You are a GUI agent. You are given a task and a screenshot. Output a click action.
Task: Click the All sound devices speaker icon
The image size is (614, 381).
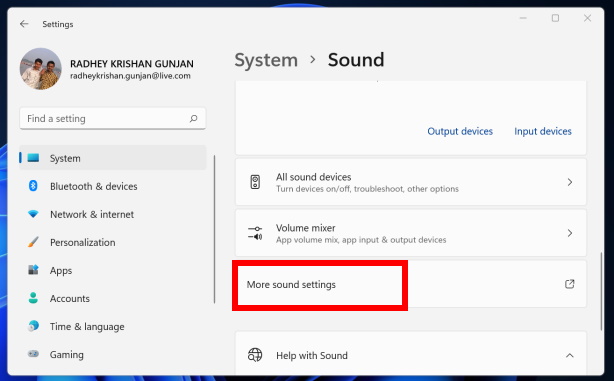(255, 182)
